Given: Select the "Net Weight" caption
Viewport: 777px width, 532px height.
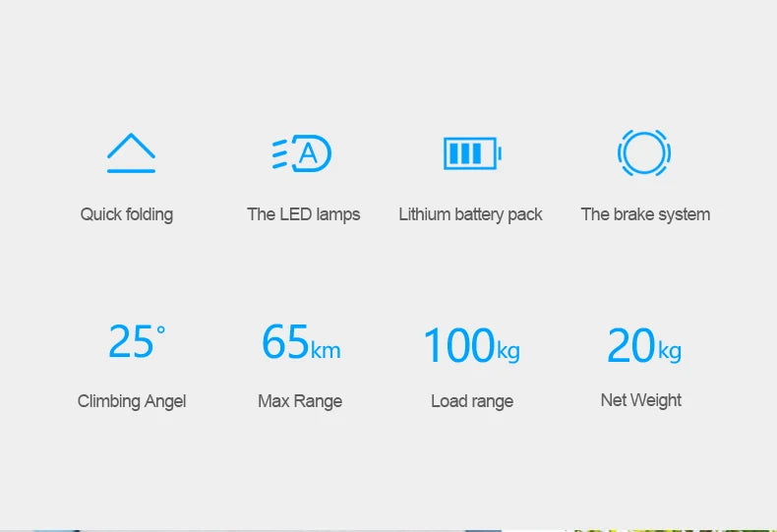Looking at the screenshot, I should tap(641, 400).
